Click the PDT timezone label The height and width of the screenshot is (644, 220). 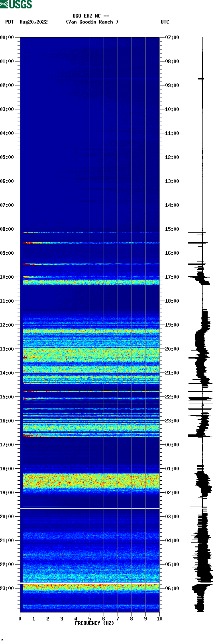[x=9, y=22]
